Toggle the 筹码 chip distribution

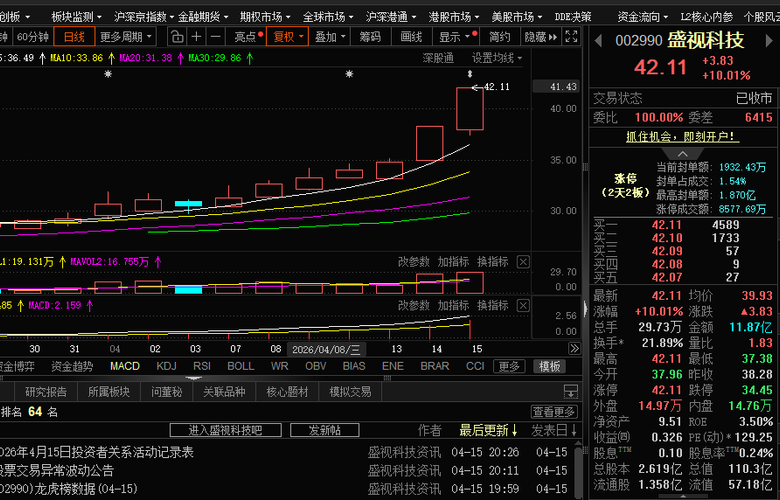point(370,37)
